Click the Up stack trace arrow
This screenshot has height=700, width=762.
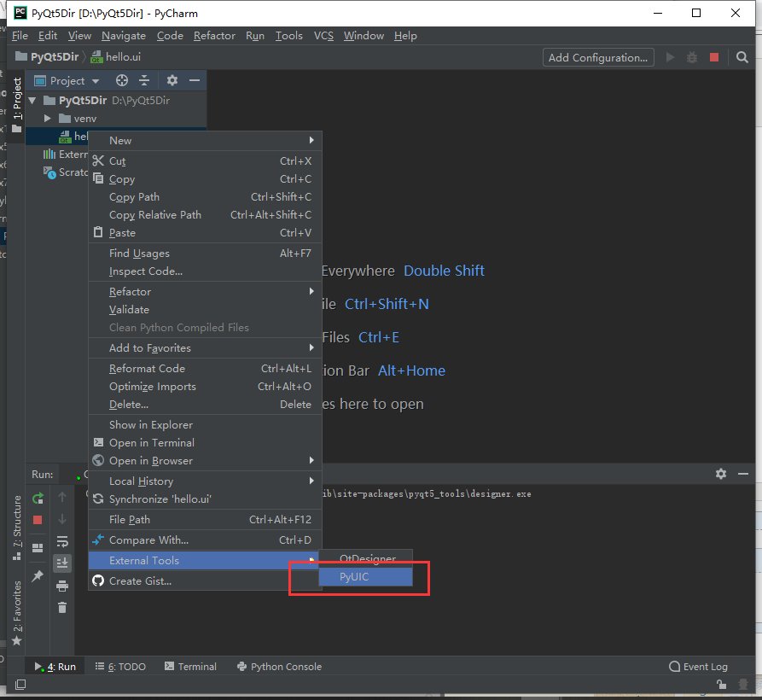tap(62, 498)
